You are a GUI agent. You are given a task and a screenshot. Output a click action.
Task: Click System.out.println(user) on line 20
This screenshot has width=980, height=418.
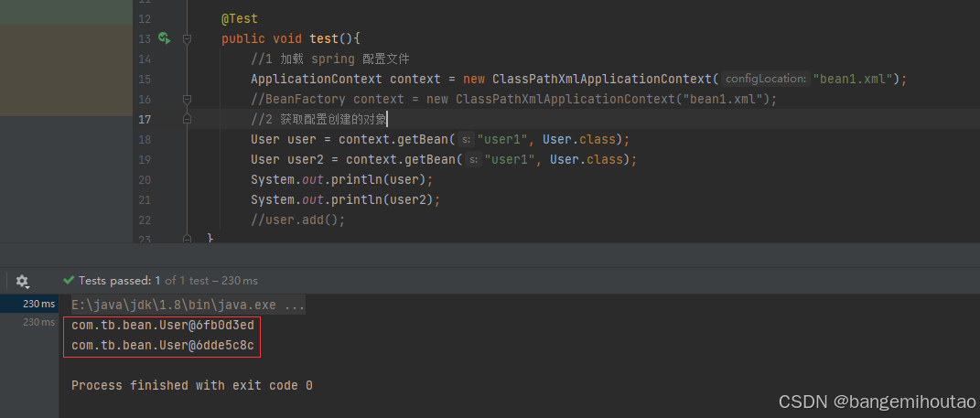[x=342, y=178]
